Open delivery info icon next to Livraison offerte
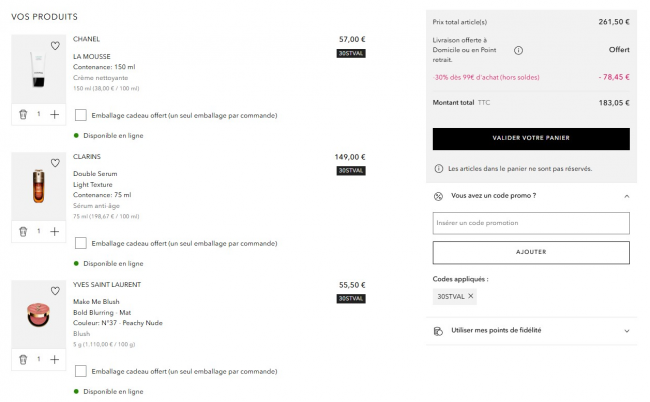The image size is (650, 402). [x=518, y=50]
